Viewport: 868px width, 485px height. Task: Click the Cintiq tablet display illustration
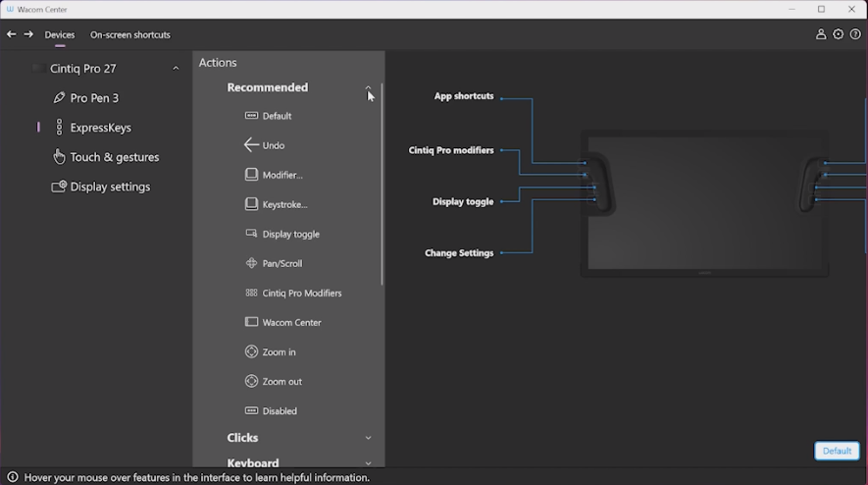704,203
